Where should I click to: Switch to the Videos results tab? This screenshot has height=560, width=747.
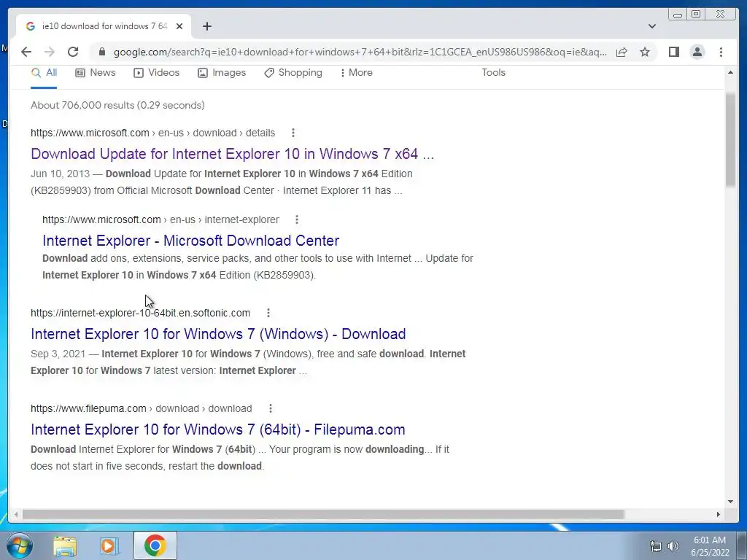tap(156, 73)
